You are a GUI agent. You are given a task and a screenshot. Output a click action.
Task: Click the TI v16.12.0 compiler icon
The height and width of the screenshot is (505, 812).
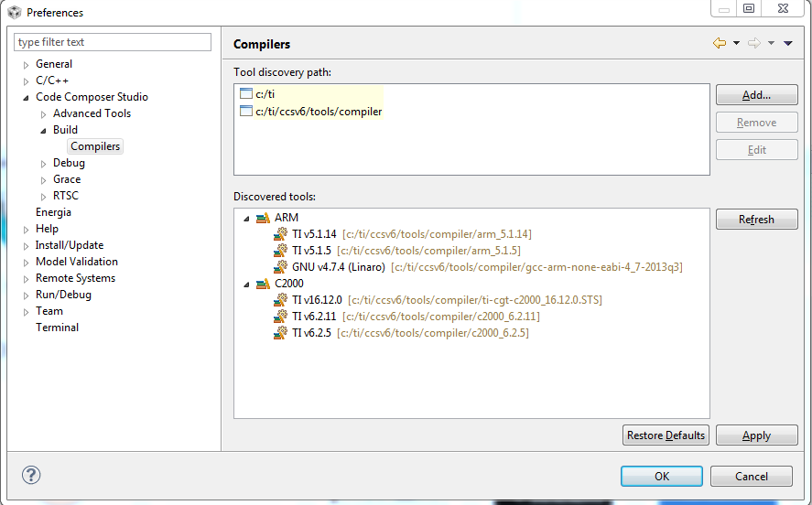pyautogui.click(x=281, y=299)
